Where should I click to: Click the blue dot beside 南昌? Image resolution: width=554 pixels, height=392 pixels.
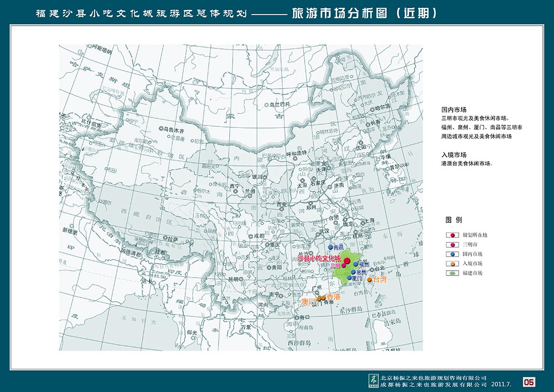tap(330, 247)
